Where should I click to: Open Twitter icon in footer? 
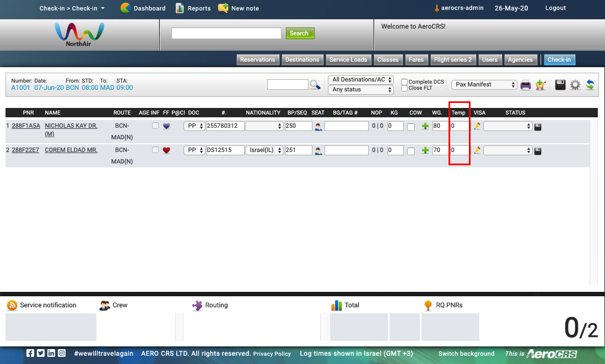click(41, 353)
